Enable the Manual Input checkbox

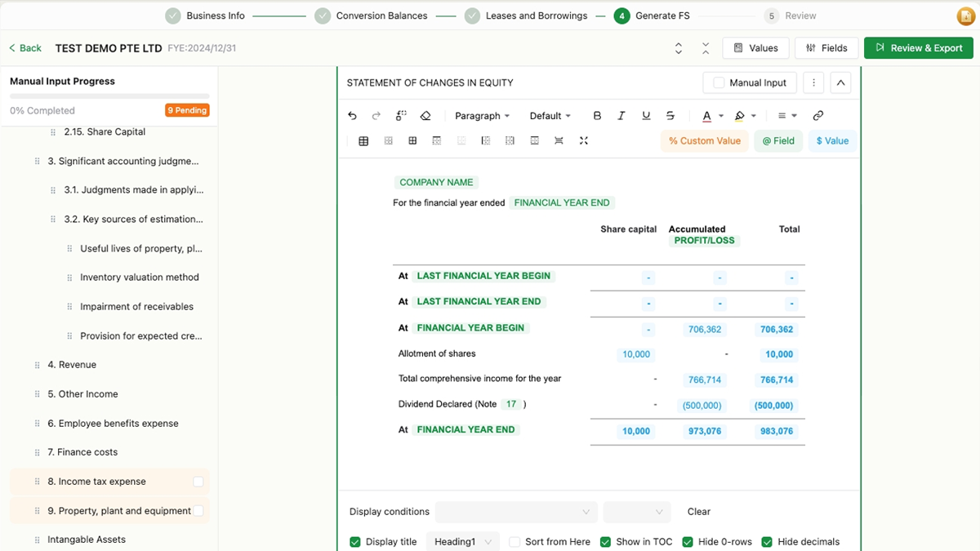[719, 82]
